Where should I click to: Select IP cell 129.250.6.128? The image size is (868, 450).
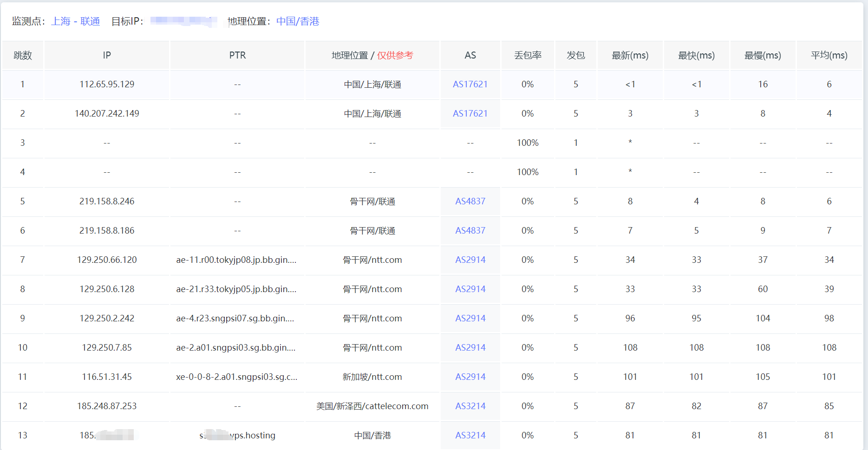(x=107, y=289)
